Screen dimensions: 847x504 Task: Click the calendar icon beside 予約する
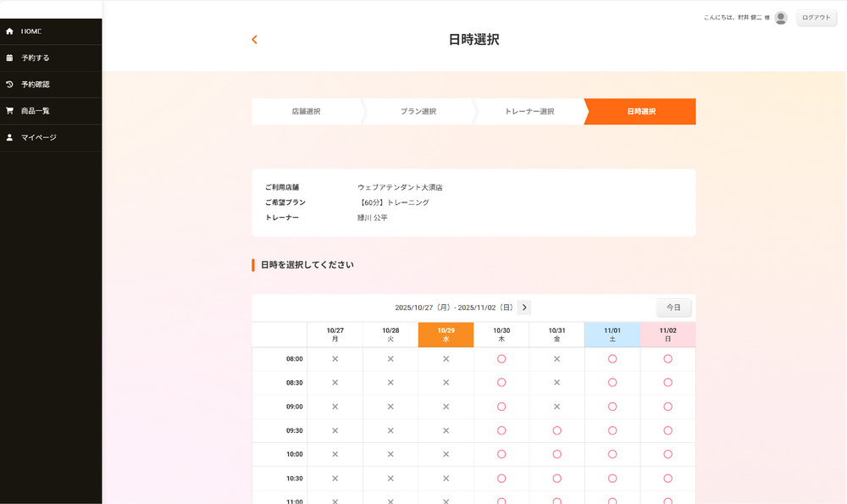(x=9, y=58)
